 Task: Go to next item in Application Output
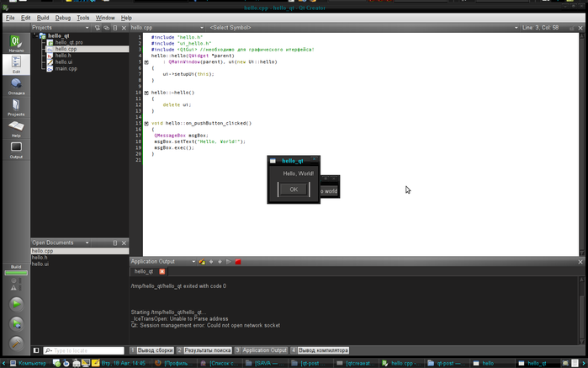220,262
